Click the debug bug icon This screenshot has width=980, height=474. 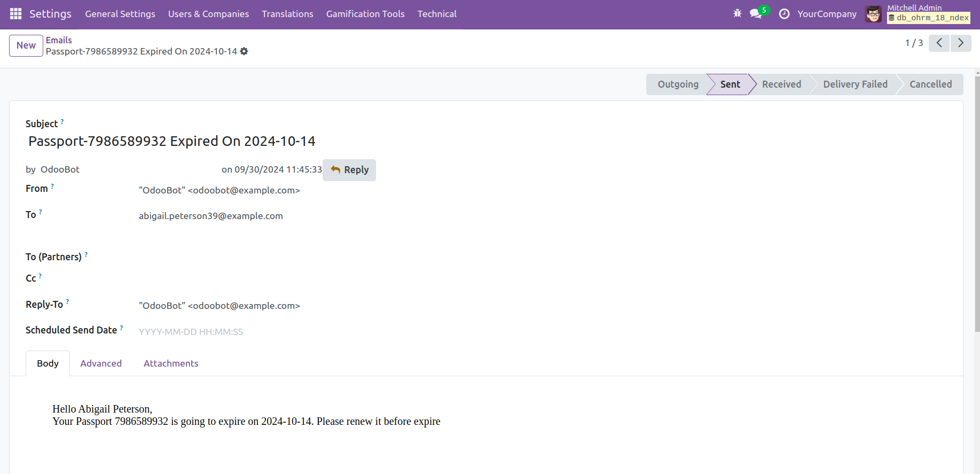(x=738, y=14)
